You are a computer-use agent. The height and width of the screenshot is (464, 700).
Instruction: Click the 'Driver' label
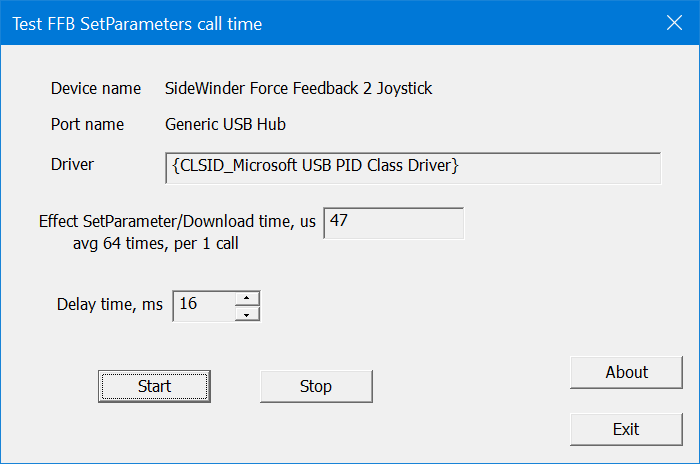72,164
